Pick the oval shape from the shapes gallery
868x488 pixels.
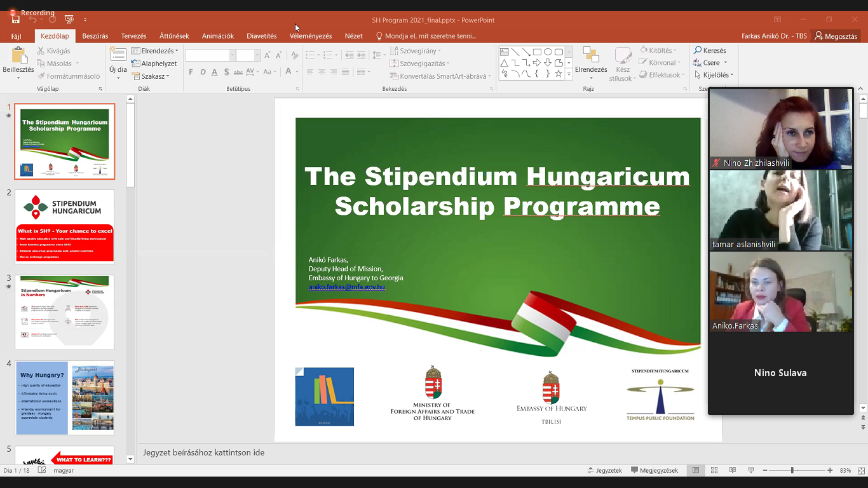pyautogui.click(x=548, y=52)
